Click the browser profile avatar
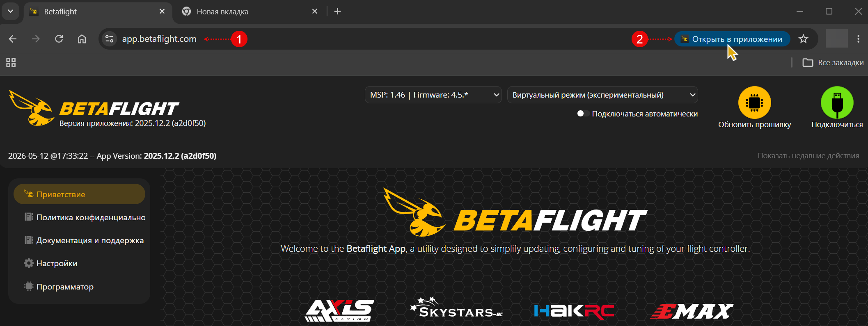 point(836,38)
